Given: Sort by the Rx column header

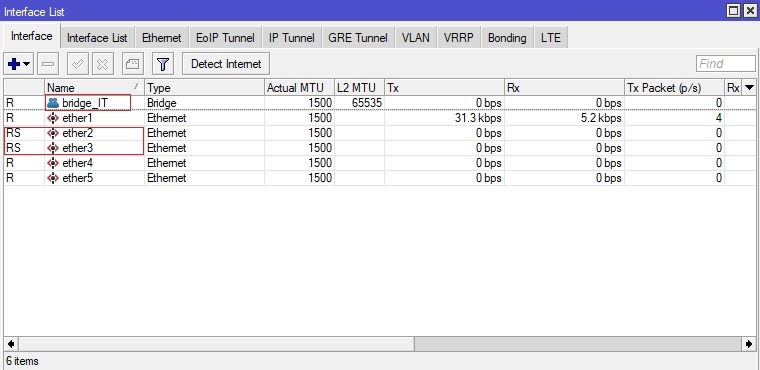Looking at the screenshot, I should 564,88.
